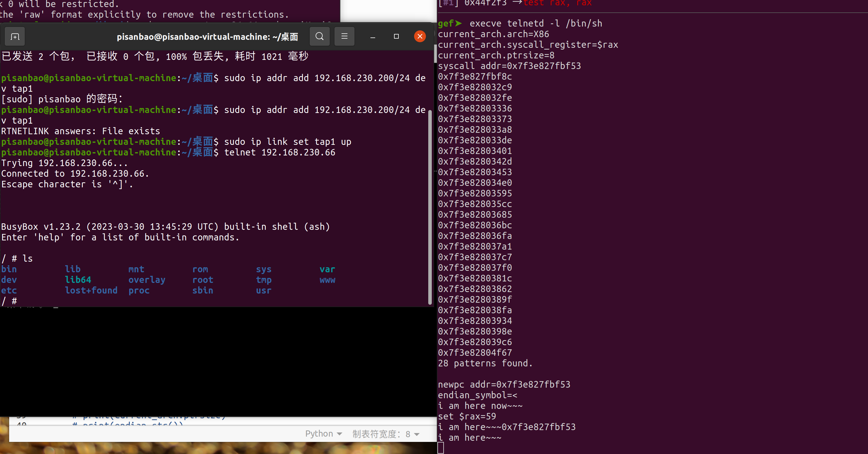Open a new terminal tab
This screenshot has width=868, height=454.
pos(15,36)
